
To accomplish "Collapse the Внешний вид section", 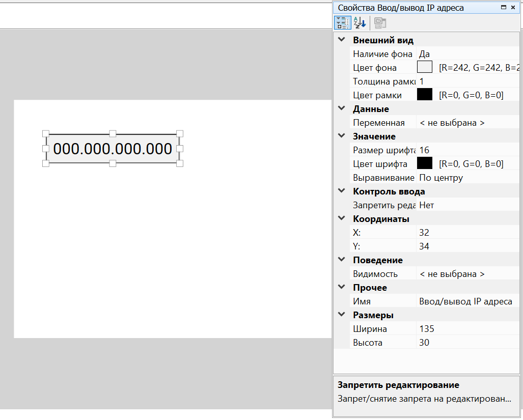I will click(342, 40).
